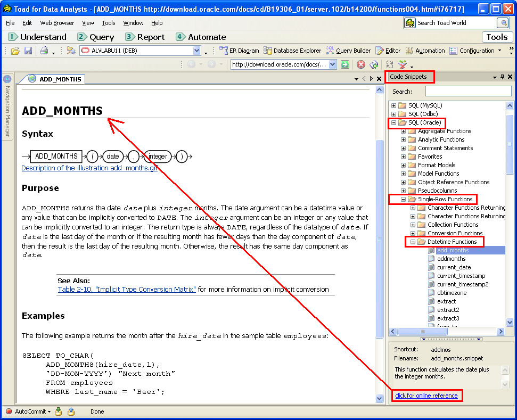The width and height of the screenshot is (517, 420).
Task: Select the dbtimezone snippet
Action: [452, 293]
